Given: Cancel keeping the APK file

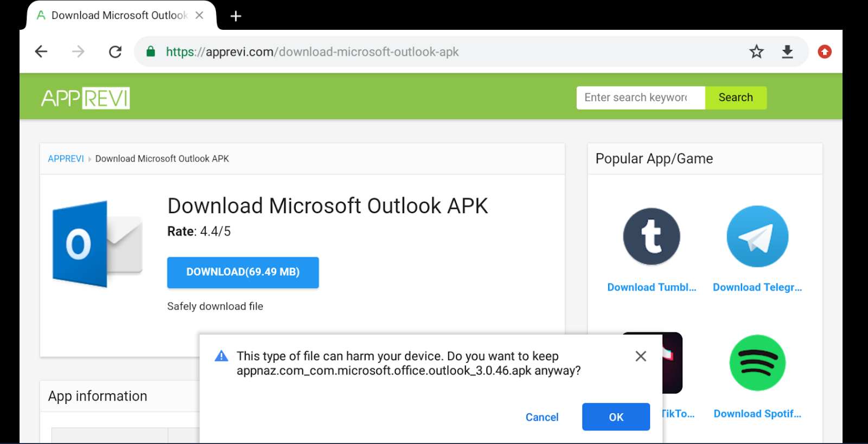Looking at the screenshot, I should pyautogui.click(x=542, y=417).
